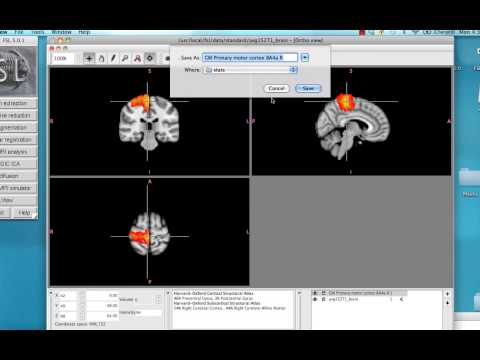Click the zoom percentage input field
The image size is (480, 360).
[63, 58]
